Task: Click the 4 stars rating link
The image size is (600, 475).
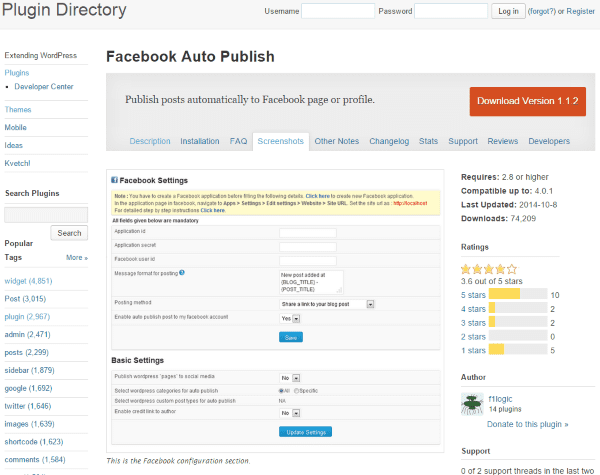Action: (x=473, y=309)
